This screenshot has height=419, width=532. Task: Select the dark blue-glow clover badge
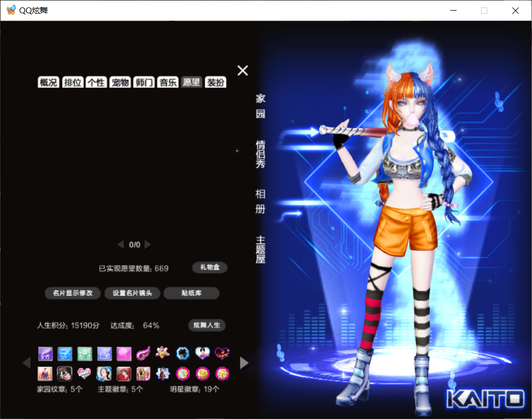(183, 353)
